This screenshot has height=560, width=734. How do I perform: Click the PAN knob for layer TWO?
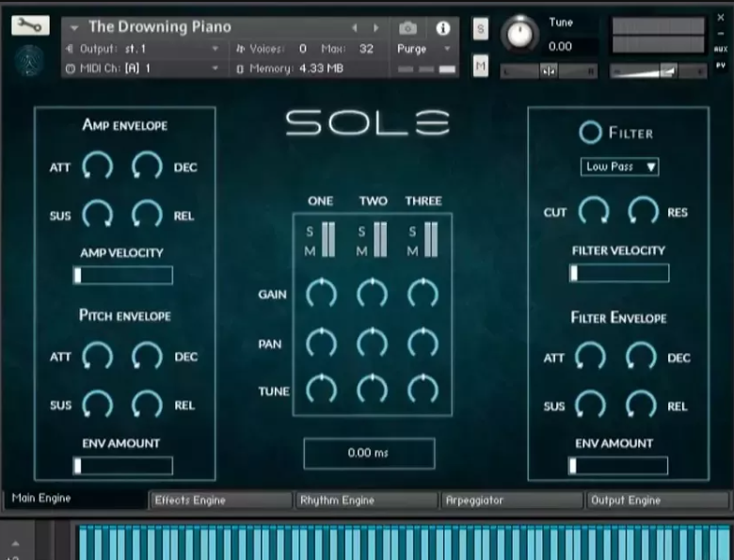coord(372,343)
